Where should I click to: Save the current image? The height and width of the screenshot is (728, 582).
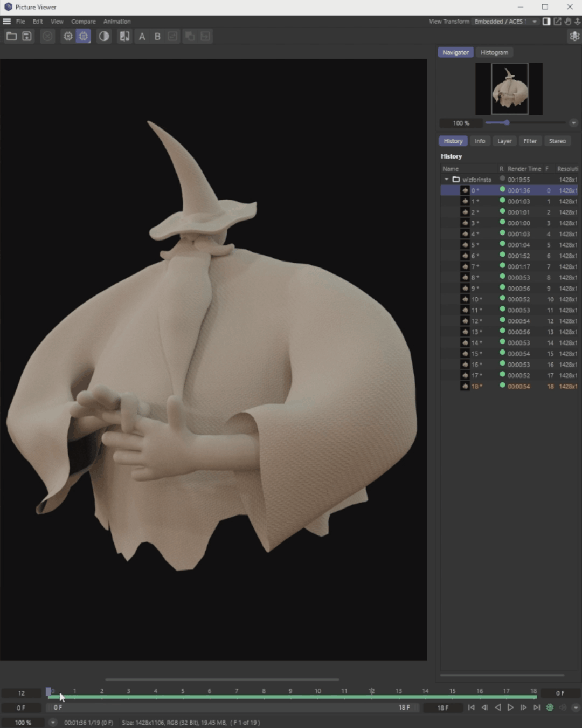tap(26, 36)
